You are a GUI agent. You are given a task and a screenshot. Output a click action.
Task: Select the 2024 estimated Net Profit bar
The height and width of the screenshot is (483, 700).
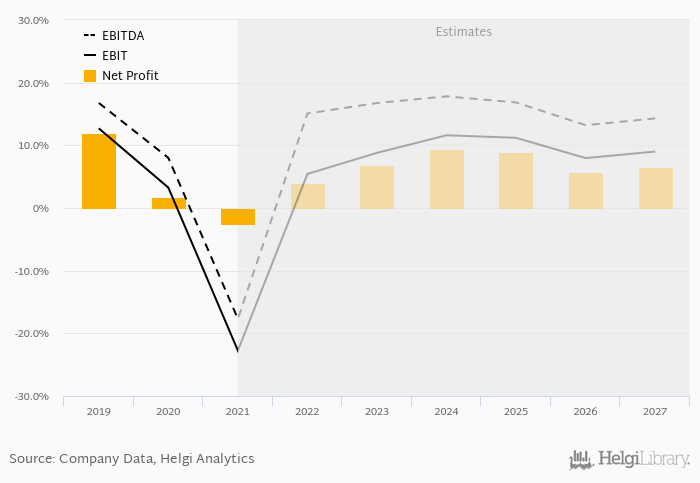click(x=447, y=180)
